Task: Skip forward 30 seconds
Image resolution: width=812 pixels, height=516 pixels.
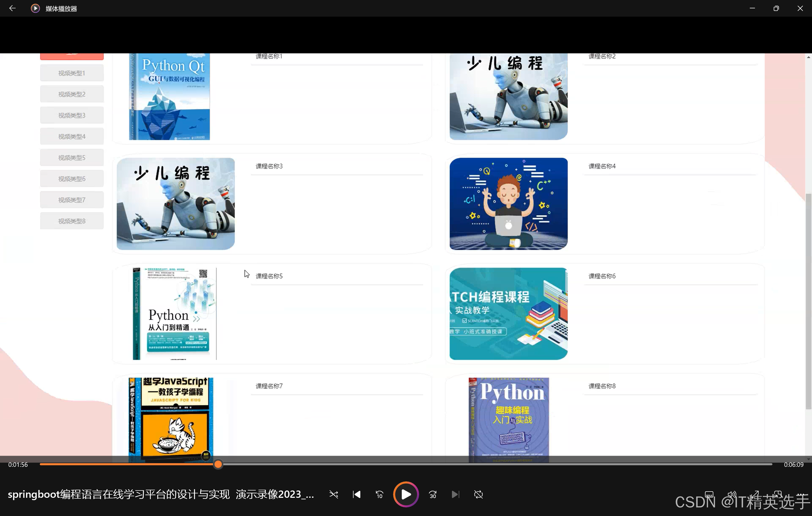Action: tap(433, 494)
